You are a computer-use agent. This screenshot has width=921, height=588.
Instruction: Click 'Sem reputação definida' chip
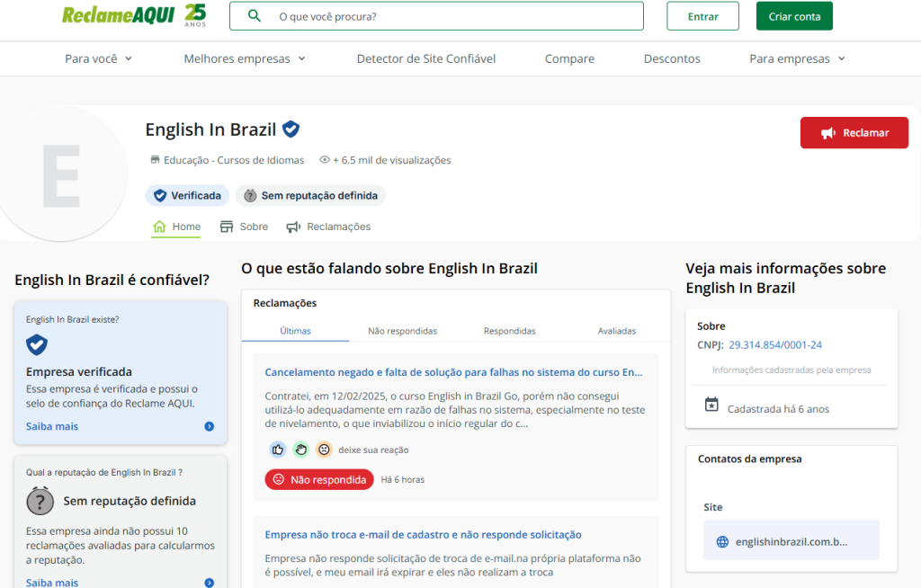(310, 196)
